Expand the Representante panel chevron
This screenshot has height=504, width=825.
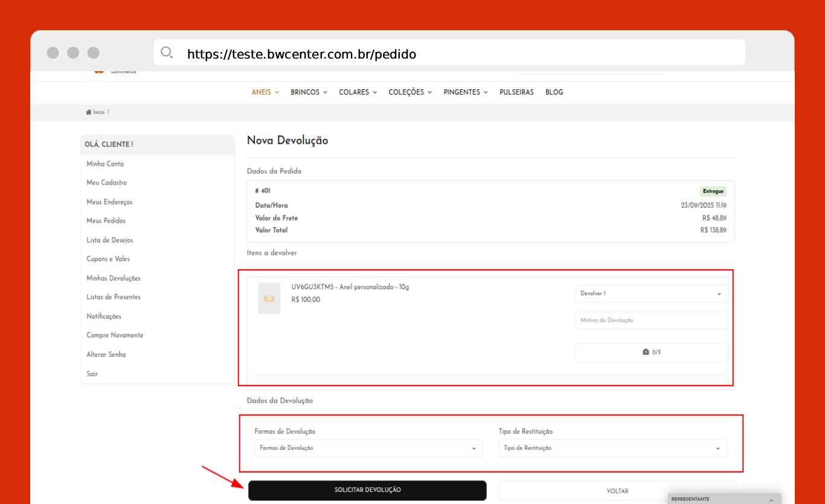[771, 500]
